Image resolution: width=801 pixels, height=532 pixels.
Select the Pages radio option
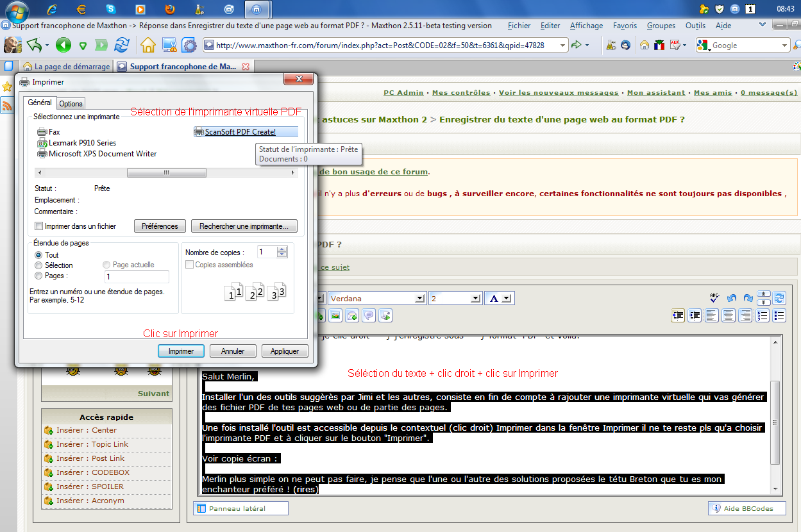point(38,276)
